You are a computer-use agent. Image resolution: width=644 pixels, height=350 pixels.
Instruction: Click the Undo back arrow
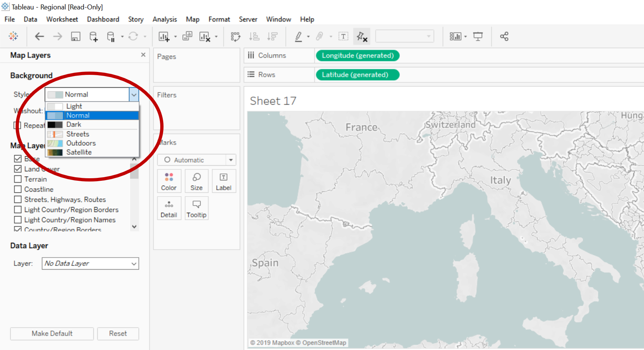39,37
